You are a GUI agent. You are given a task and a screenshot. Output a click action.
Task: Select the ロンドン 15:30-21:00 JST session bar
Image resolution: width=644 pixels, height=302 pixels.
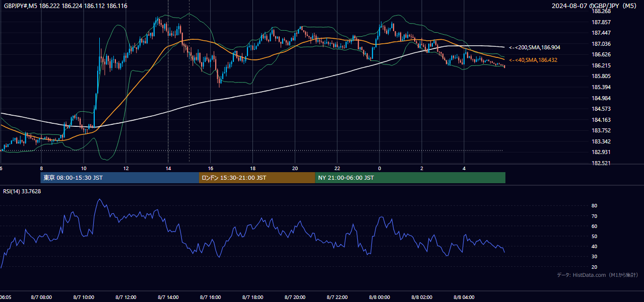pyautogui.click(x=257, y=178)
